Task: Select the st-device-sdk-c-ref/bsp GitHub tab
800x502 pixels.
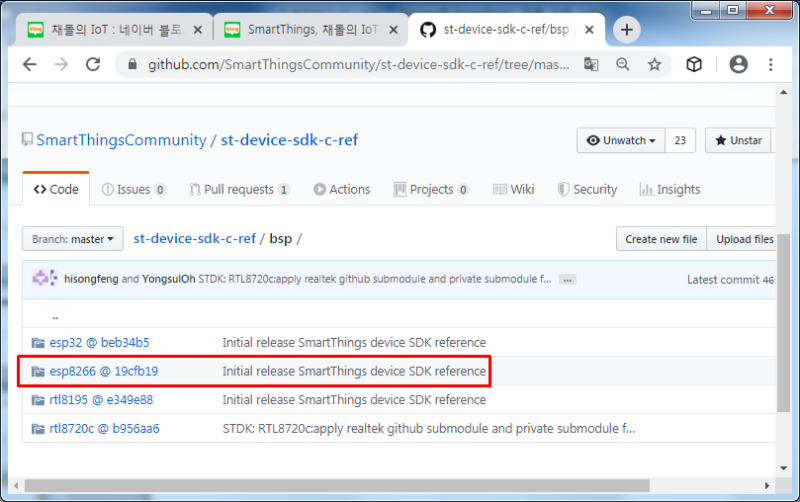Action: [x=507, y=30]
